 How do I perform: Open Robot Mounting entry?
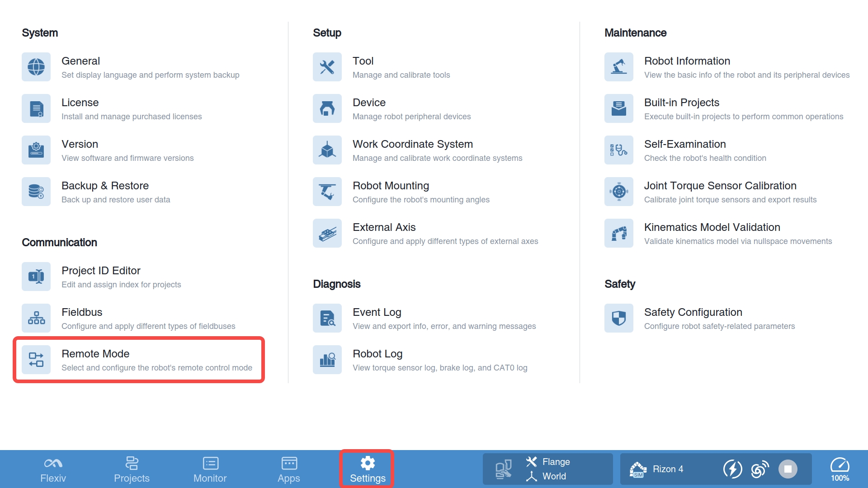pyautogui.click(x=401, y=192)
